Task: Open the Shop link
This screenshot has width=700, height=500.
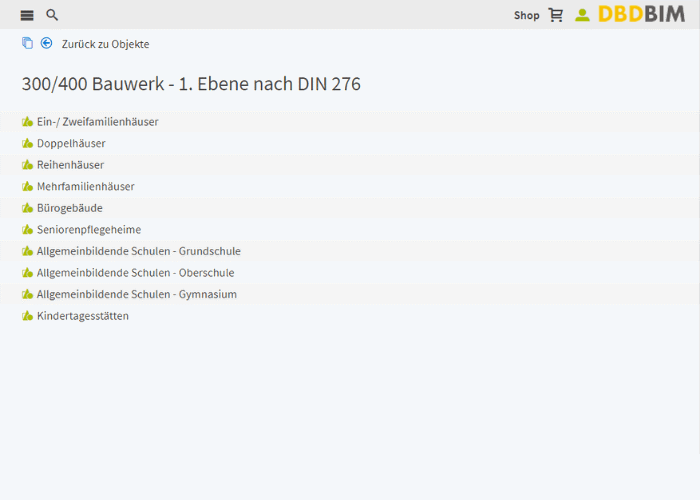Action: (526, 15)
